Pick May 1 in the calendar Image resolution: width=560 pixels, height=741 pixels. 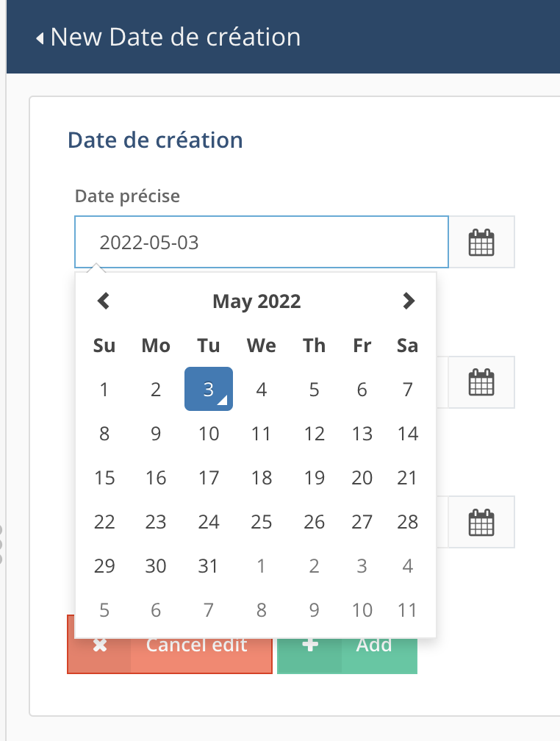(104, 390)
